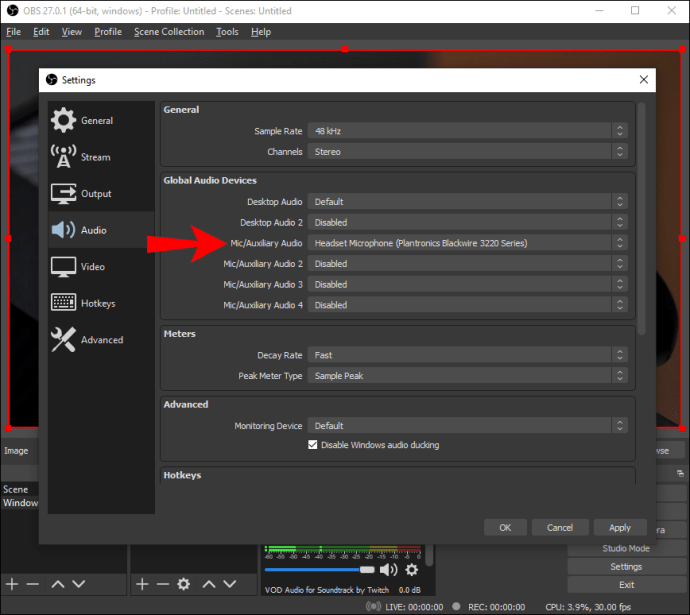
Task: Click the LIVE timer in status bar
Action: 414,607
